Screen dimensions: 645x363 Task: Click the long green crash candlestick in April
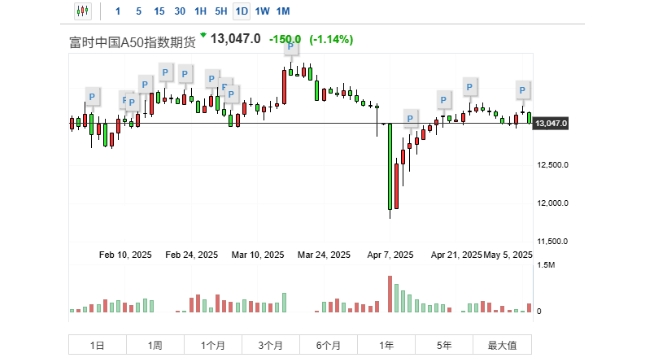tap(390, 167)
